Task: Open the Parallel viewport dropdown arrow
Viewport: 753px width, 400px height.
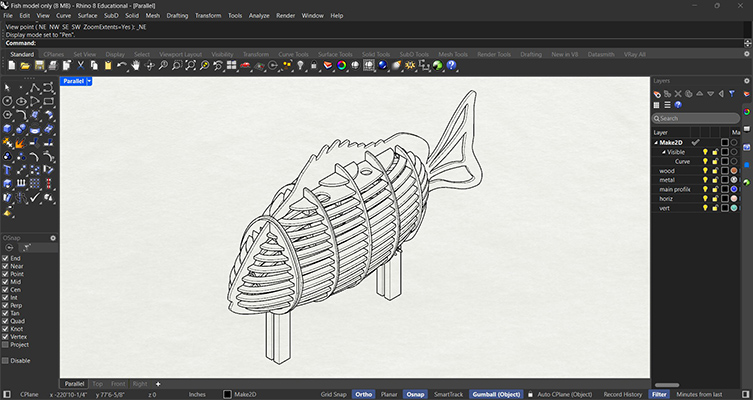Action: tap(90, 81)
